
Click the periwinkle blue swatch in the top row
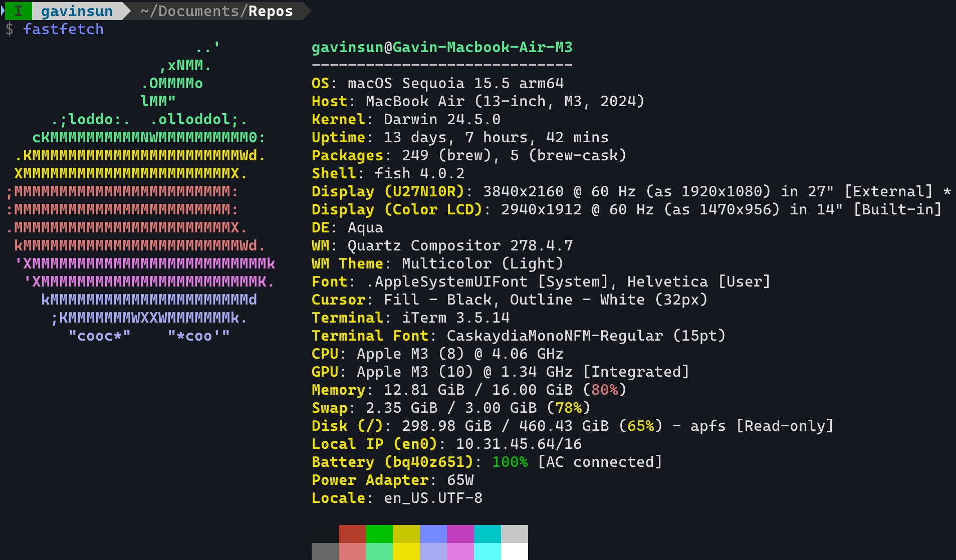[433, 534]
